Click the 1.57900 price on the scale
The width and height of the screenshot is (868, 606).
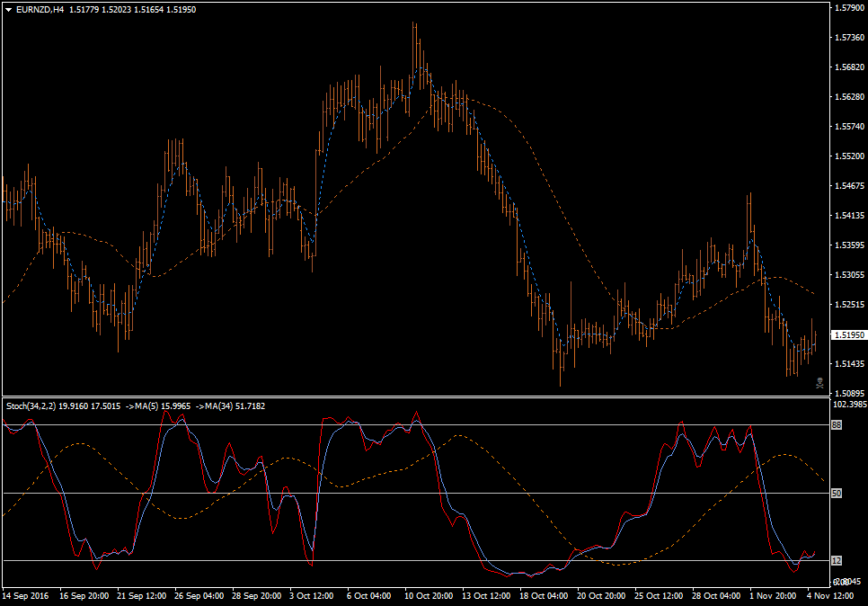[x=848, y=8]
